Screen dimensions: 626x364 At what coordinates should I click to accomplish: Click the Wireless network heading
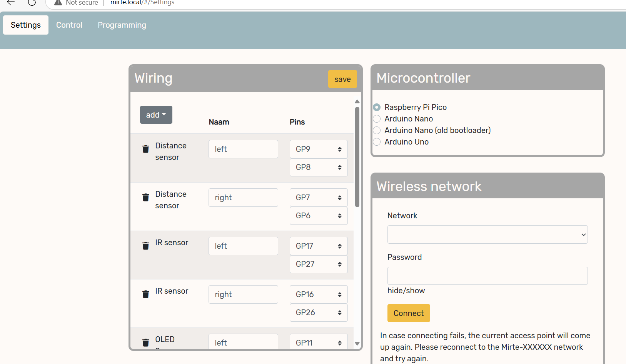pyautogui.click(x=429, y=186)
